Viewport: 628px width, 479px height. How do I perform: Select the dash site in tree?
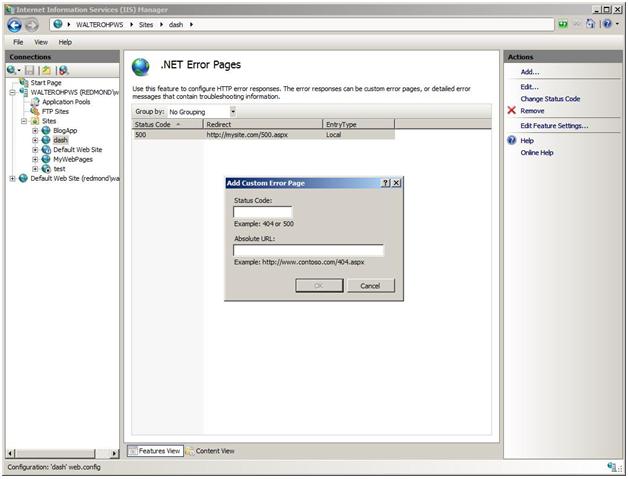pos(60,140)
